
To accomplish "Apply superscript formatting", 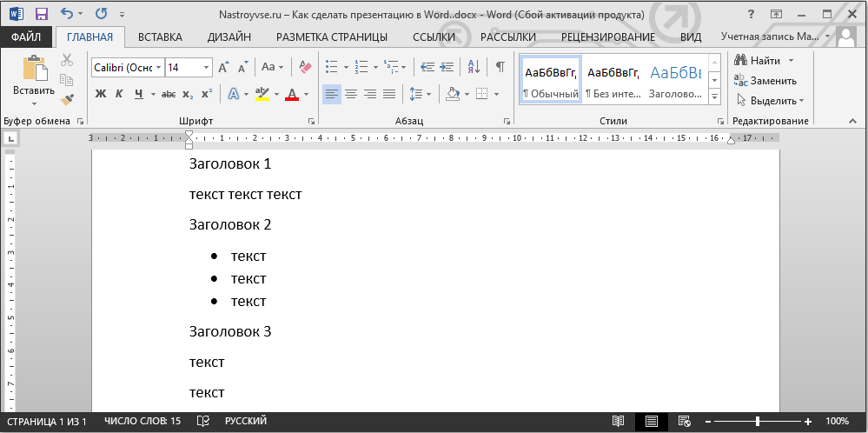I will click(x=207, y=95).
